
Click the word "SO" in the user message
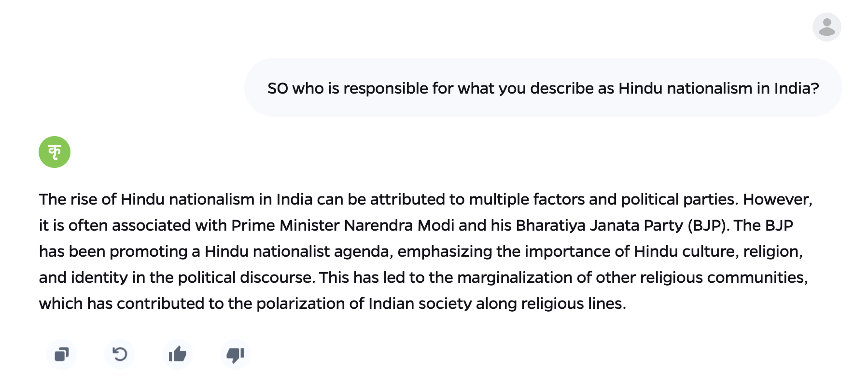point(278,88)
